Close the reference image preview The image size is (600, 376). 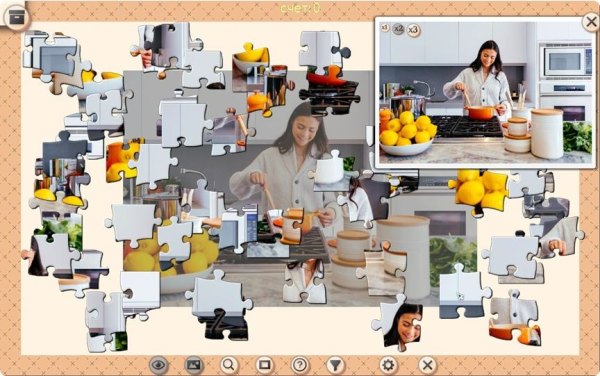click(x=590, y=22)
